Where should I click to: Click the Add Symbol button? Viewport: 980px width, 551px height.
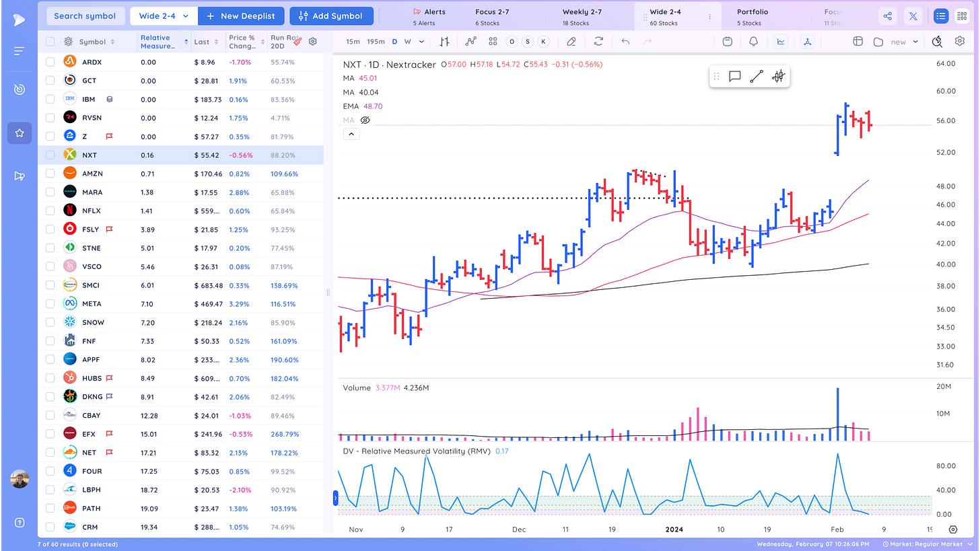330,16
